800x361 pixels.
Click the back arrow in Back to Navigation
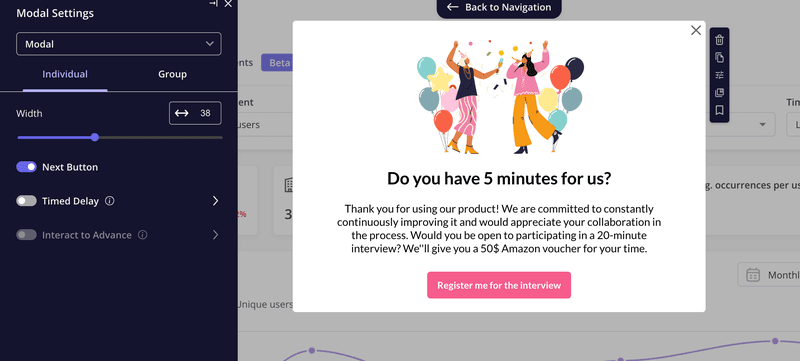[452, 7]
